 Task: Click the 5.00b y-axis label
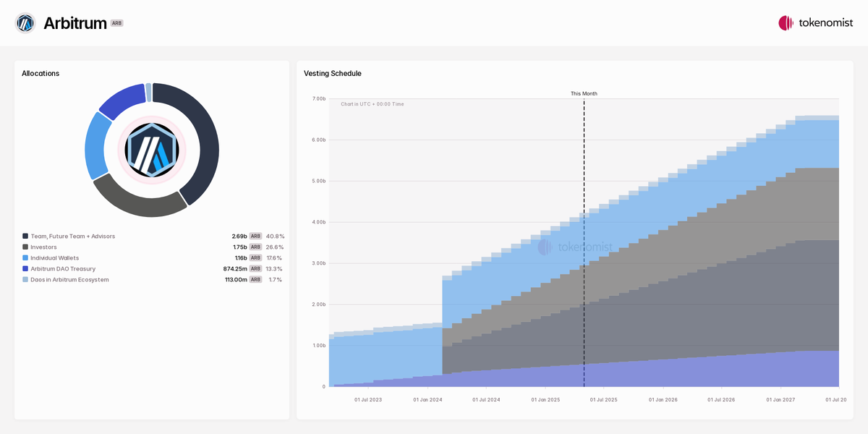click(x=318, y=181)
